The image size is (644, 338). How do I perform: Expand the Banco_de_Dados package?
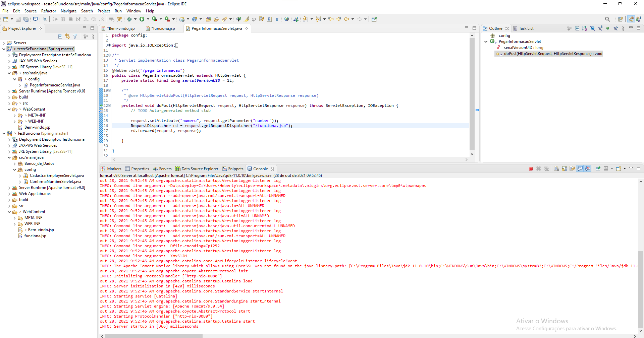click(x=14, y=163)
